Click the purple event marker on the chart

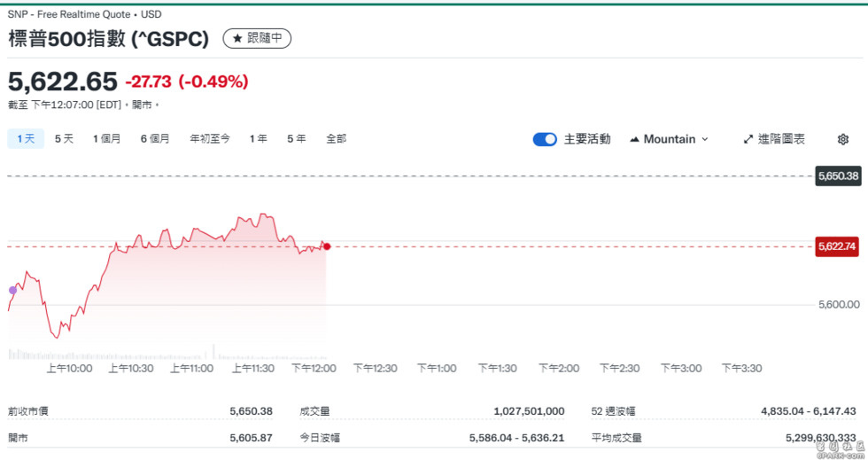point(12,290)
